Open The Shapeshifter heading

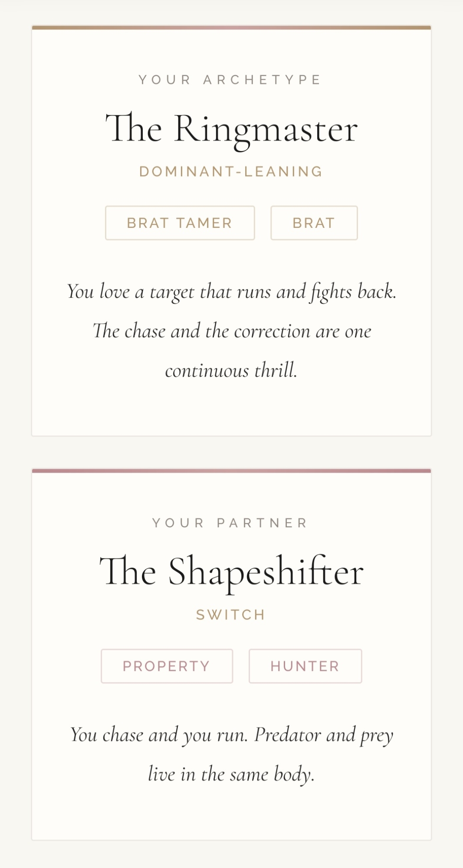pyautogui.click(x=231, y=572)
